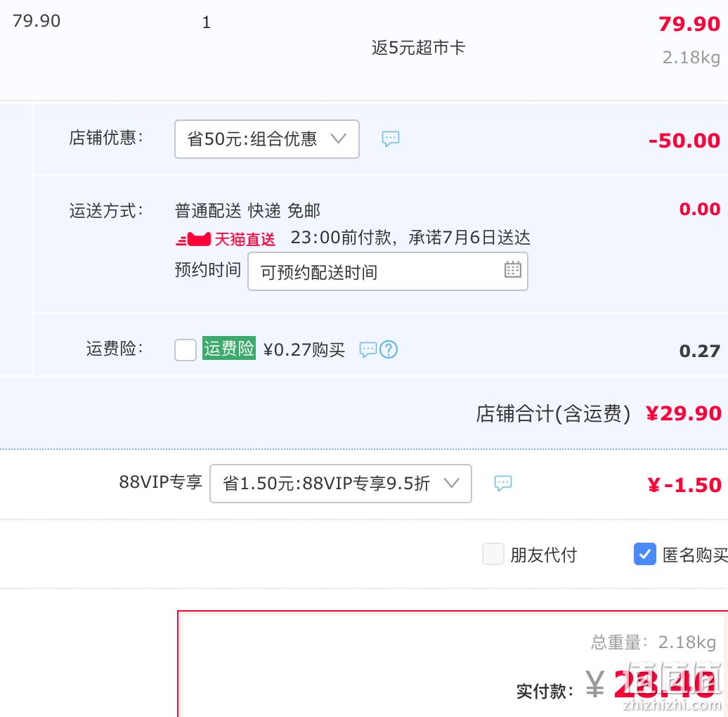Screen dimensions: 728x717
Task: Click the 匿名购买 label text
Action: tap(695, 555)
